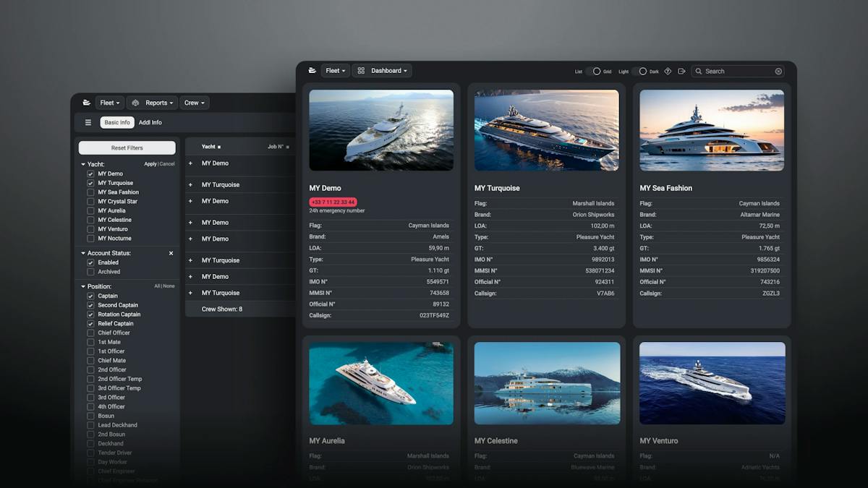The width and height of the screenshot is (868, 488).
Task: Open the MY Celestine yacht photo
Action: click(x=547, y=383)
